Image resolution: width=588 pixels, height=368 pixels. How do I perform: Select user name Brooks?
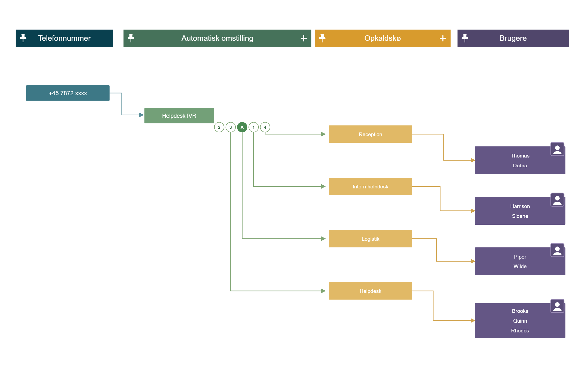[x=520, y=311]
